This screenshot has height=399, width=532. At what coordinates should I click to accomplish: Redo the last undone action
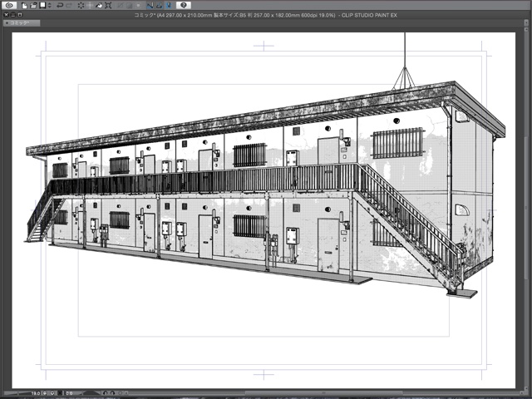[x=69, y=5]
